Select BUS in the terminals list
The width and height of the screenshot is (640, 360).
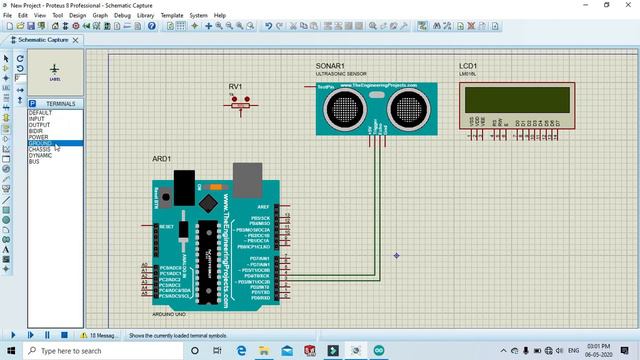click(x=55, y=162)
